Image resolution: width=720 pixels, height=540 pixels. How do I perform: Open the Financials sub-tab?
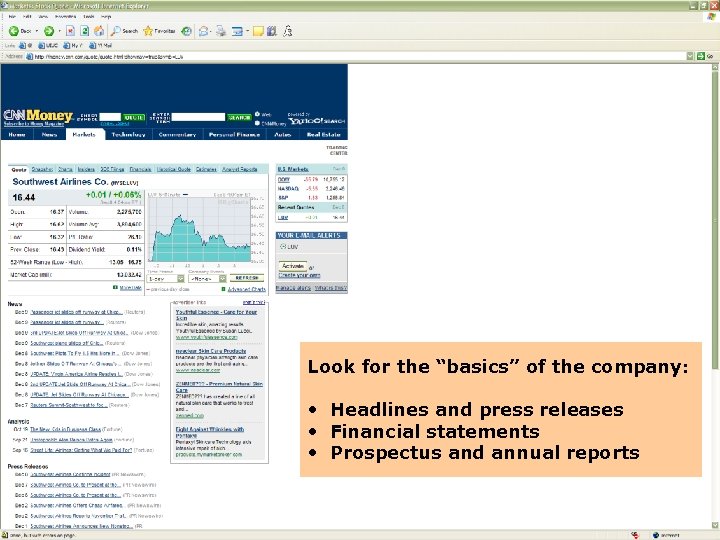pos(141,169)
